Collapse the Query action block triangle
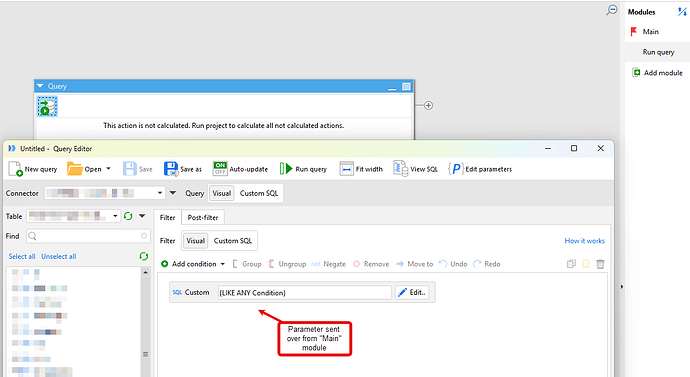Viewport: 690px width, 377px height. 40,86
